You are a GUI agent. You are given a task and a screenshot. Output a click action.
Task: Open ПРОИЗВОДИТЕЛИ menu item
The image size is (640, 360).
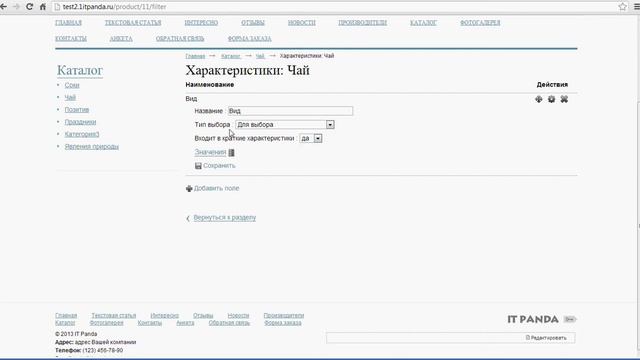pos(362,23)
